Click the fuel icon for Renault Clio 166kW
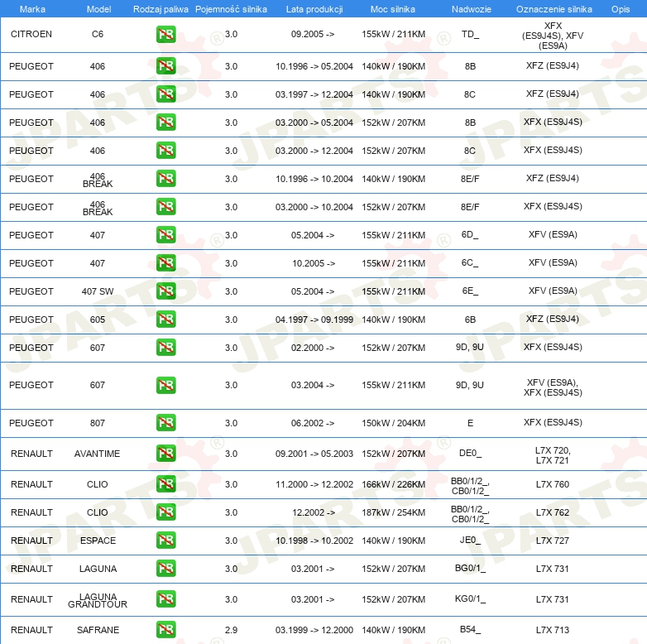The width and height of the screenshot is (647, 644). (165, 483)
